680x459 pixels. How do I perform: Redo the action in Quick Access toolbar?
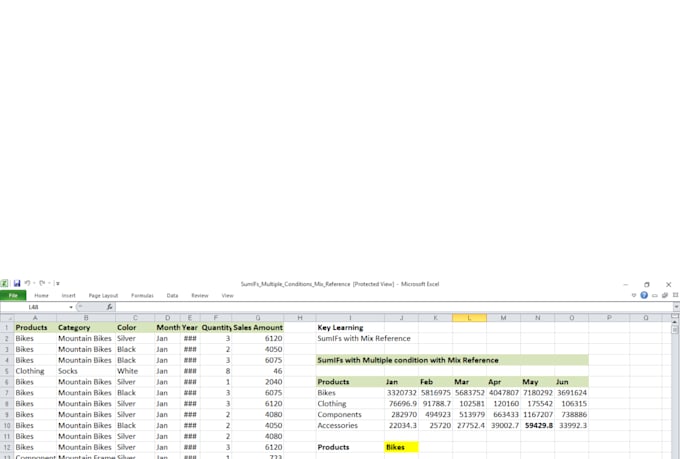coord(42,283)
